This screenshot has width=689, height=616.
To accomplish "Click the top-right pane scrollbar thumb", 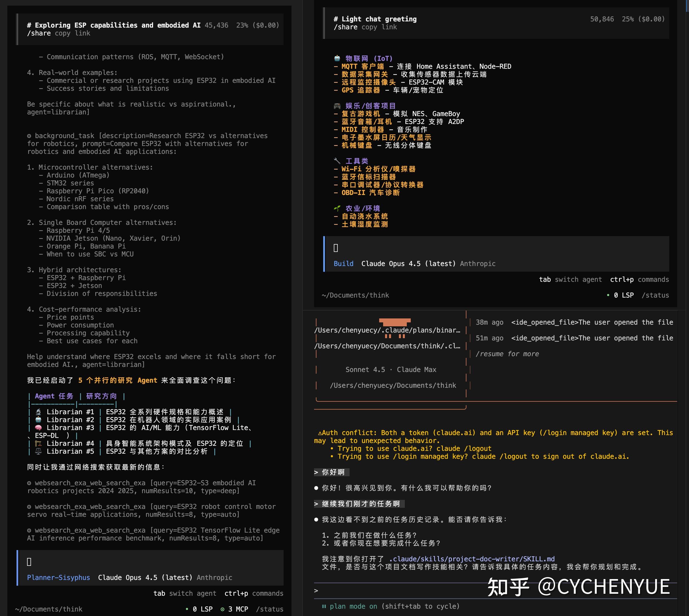I will [x=687, y=6].
